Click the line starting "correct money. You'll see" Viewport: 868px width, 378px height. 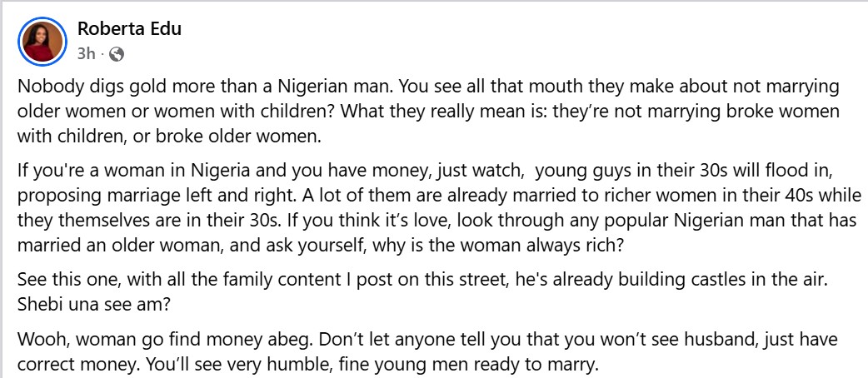[308, 364]
